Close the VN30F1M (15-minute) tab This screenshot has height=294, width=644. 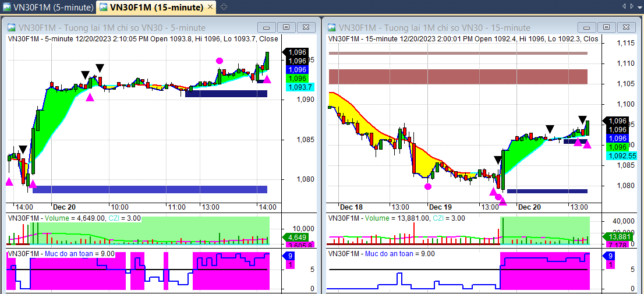[209, 8]
